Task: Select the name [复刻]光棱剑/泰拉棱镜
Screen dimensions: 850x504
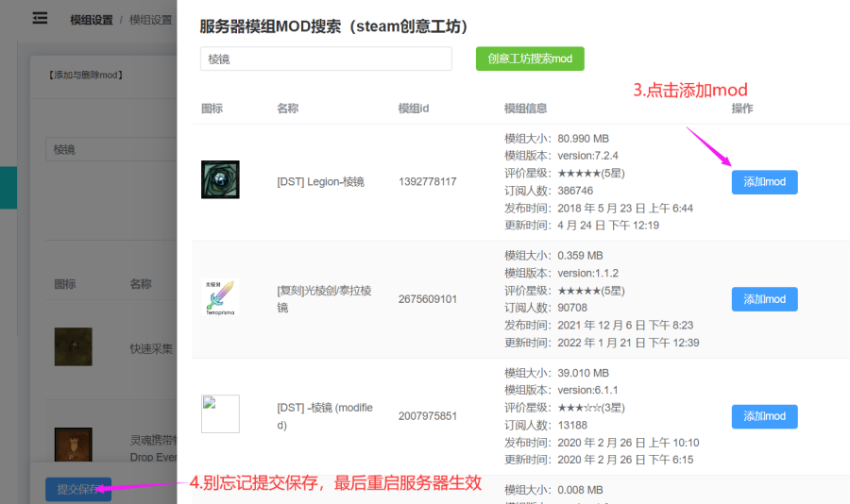Action: [324, 299]
